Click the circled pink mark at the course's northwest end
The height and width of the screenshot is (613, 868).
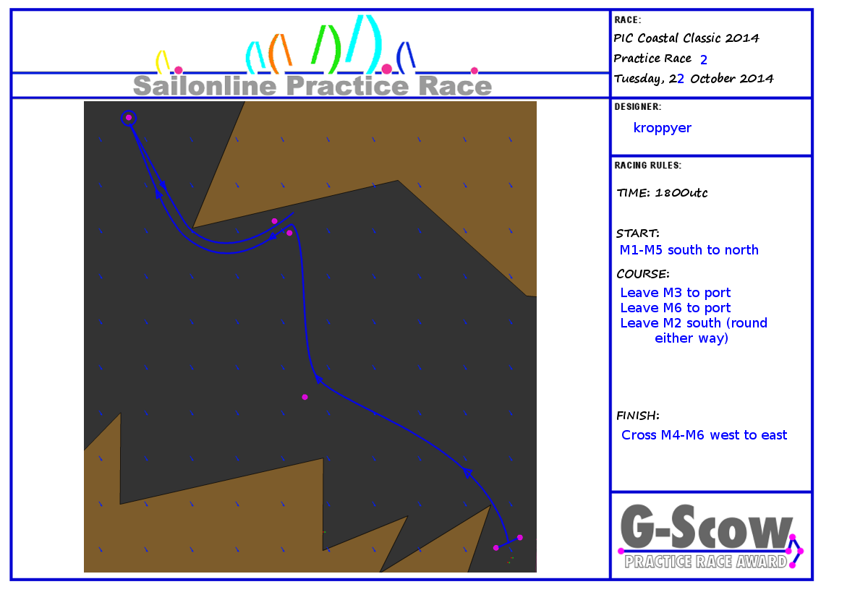pyautogui.click(x=129, y=117)
